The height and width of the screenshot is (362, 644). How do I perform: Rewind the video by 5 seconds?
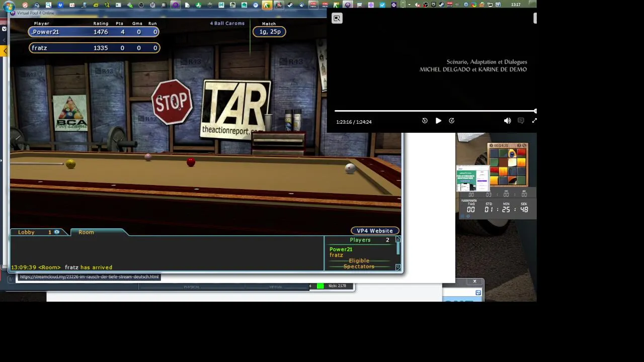pos(425,121)
